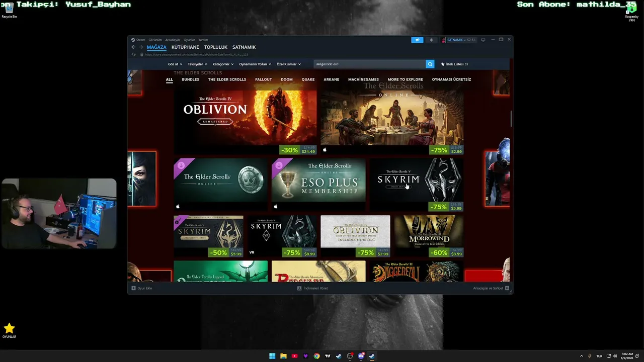Expand the Göz at dropdown
This screenshot has height=362, width=644.
pos(175,64)
